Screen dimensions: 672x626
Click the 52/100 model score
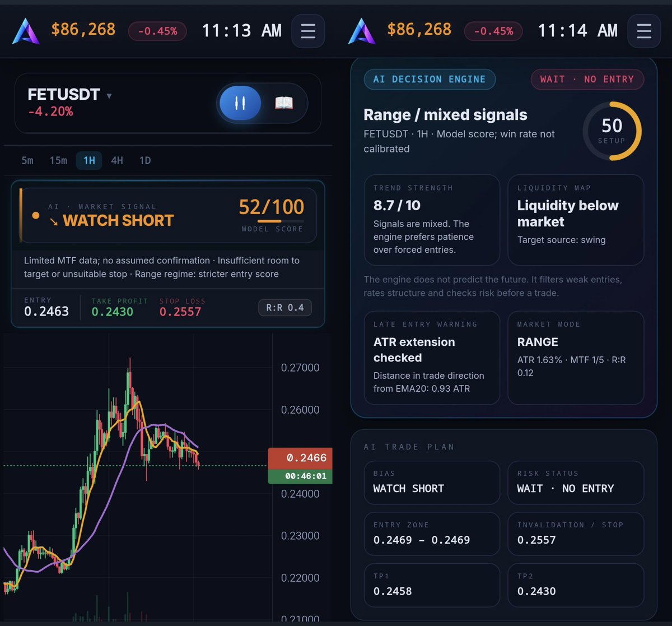(272, 207)
